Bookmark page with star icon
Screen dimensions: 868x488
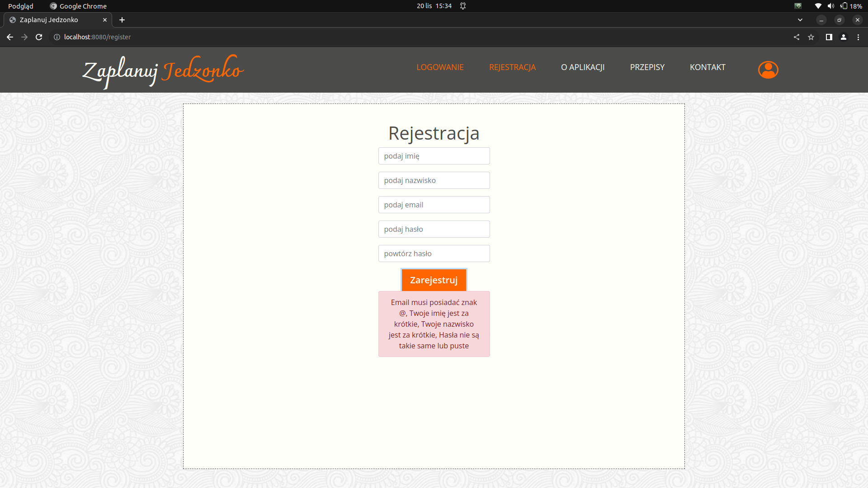[x=811, y=37]
